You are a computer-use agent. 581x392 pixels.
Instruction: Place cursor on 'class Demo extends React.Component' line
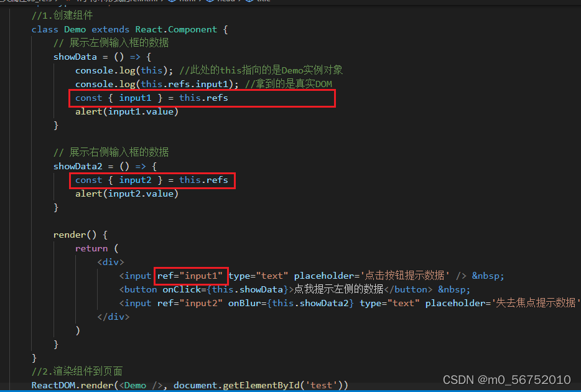pyautogui.click(x=129, y=29)
